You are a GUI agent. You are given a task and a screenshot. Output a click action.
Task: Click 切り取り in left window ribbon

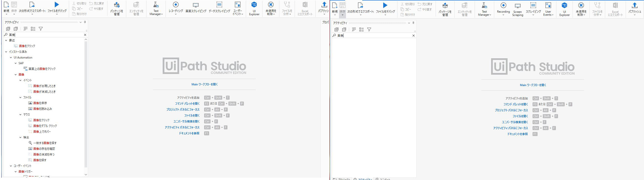pos(79,4)
